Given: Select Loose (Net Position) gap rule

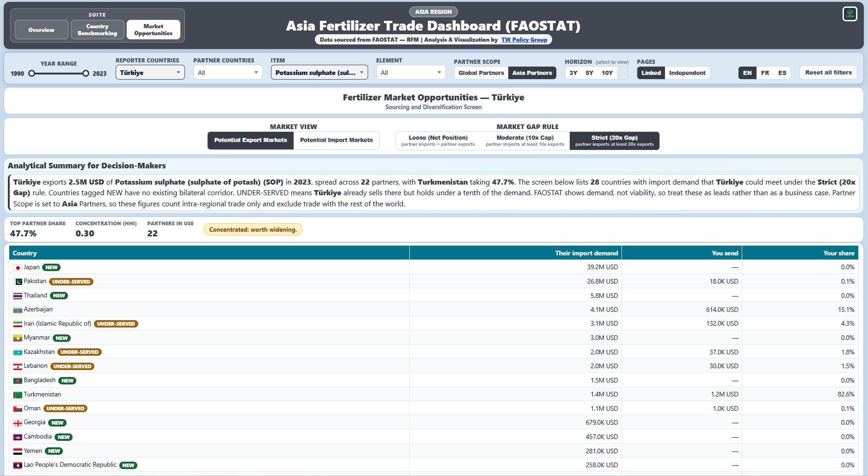Looking at the screenshot, I should [438, 141].
